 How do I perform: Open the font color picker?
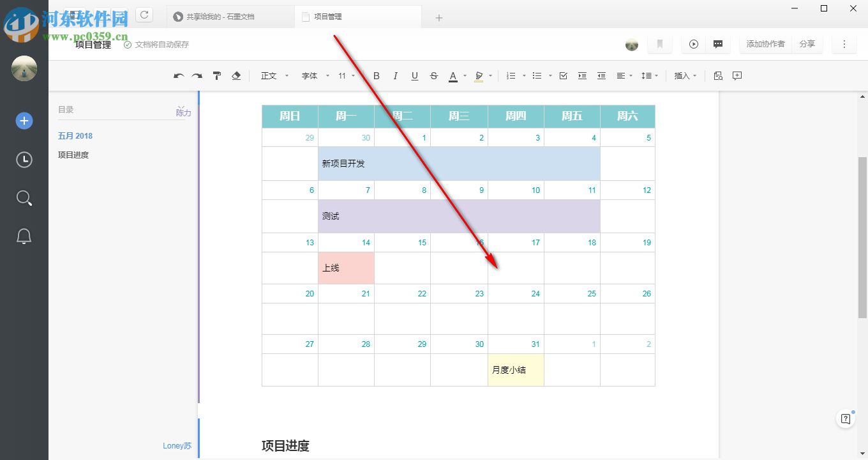pos(454,75)
